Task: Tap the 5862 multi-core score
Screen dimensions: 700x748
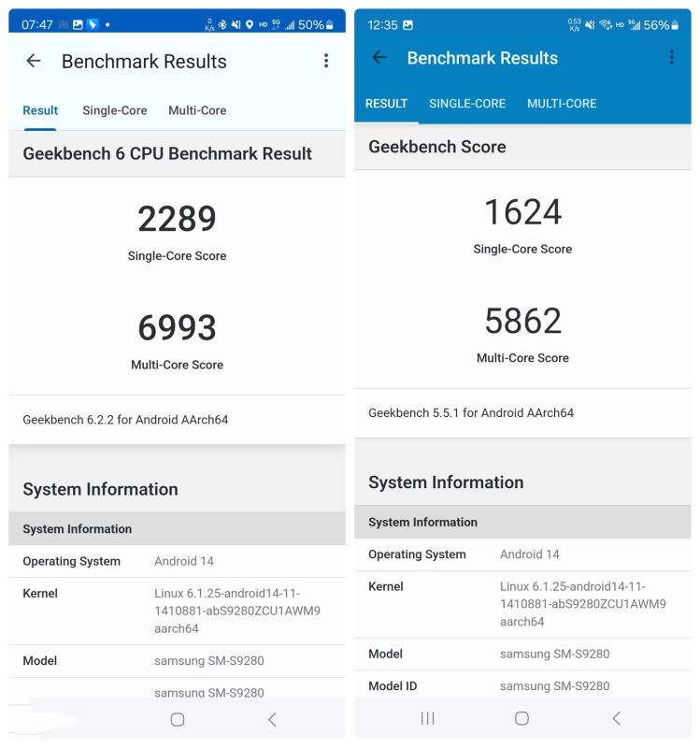Action: 522,322
